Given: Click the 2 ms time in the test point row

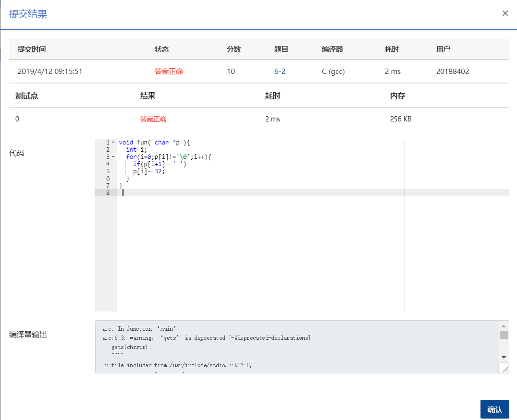Looking at the screenshot, I should pyautogui.click(x=272, y=119).
